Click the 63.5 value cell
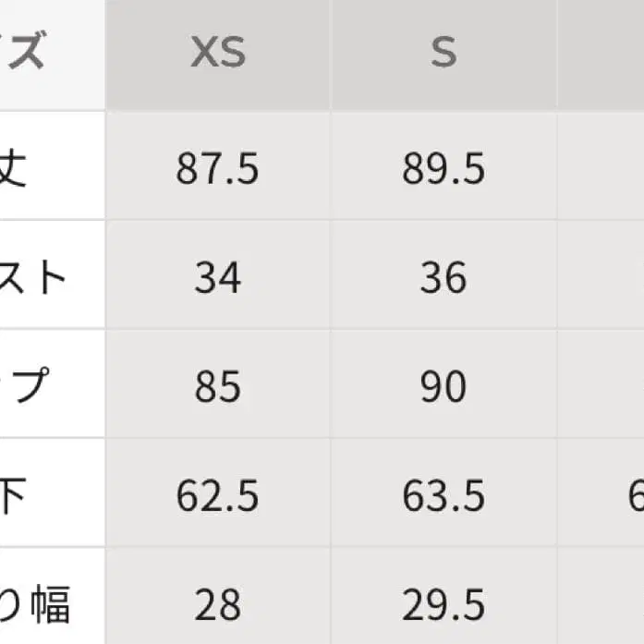Image resolution: width=644 pixels, height=644 pixels. pyautogui.click(x=444, y=496)
